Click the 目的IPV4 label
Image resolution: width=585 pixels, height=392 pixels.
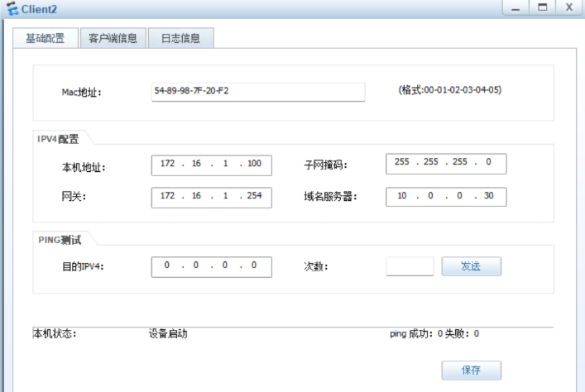click(x=83, y=266)
